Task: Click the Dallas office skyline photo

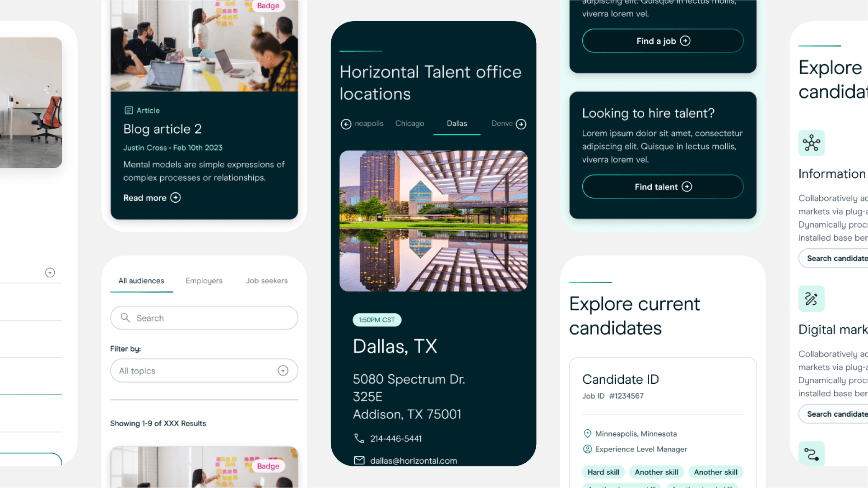Action: tap(433, 221)
